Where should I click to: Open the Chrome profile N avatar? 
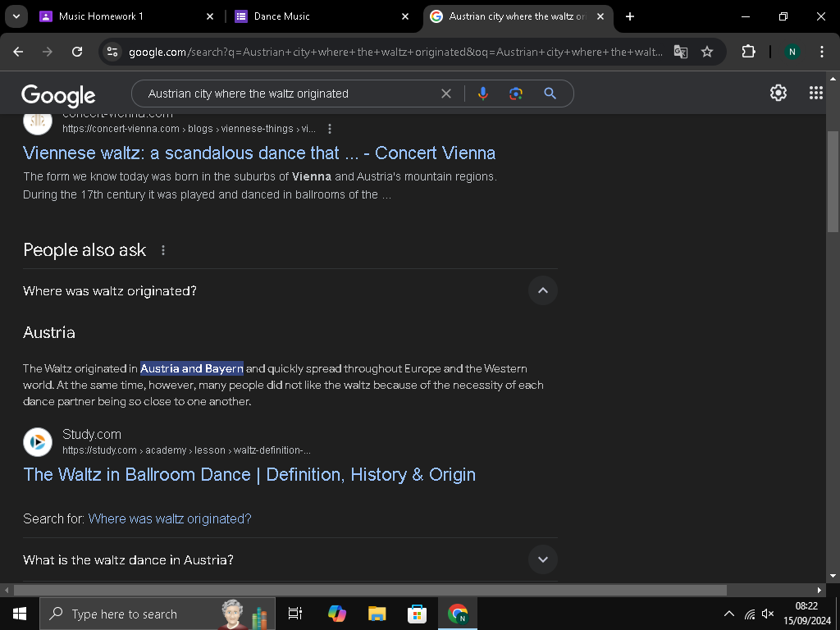coord(792,52)
